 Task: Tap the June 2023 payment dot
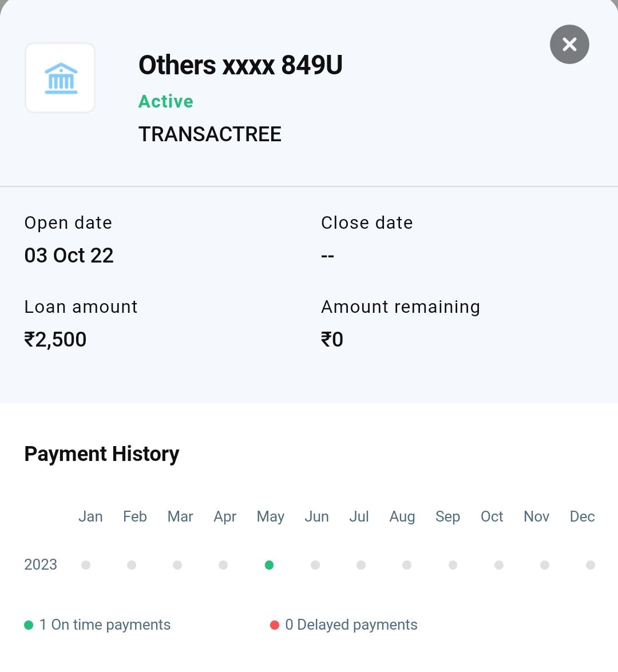click(315, 565)
